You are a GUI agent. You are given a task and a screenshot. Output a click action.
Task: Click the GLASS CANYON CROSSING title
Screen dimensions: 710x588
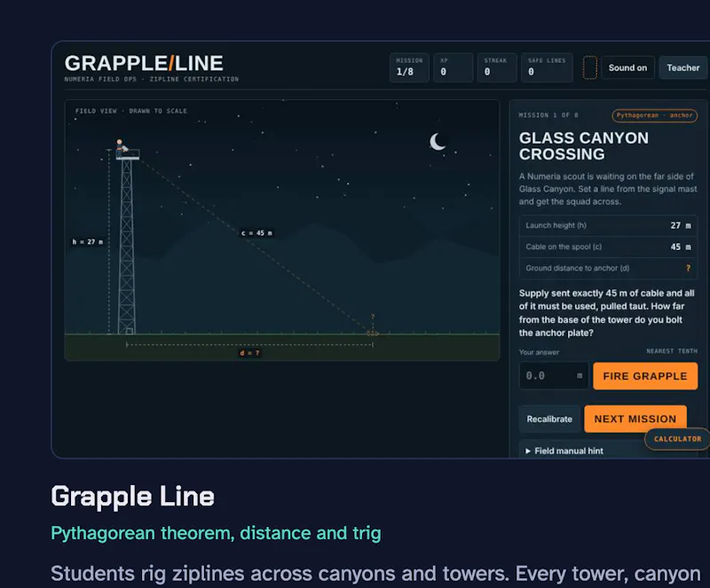coord(584,145)
